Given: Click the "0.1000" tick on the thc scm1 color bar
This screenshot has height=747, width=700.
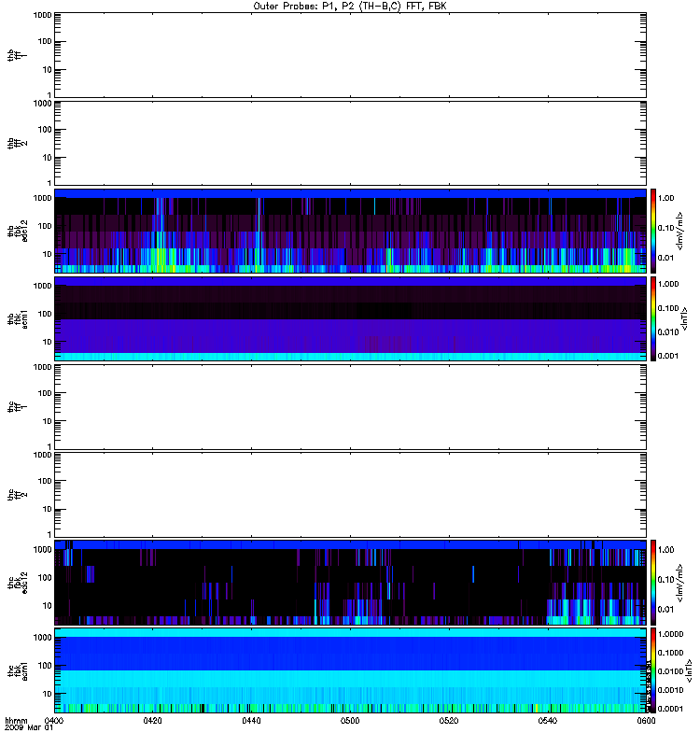Looking at the screenshot, I should coord(670,653).
